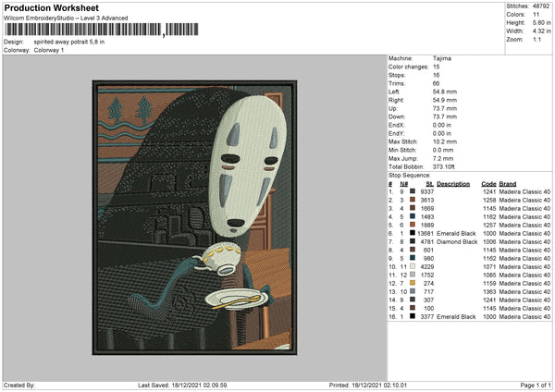555x392 pixels.
Task: Click the Height value "5.80 in"
Action: coord(541,22)
